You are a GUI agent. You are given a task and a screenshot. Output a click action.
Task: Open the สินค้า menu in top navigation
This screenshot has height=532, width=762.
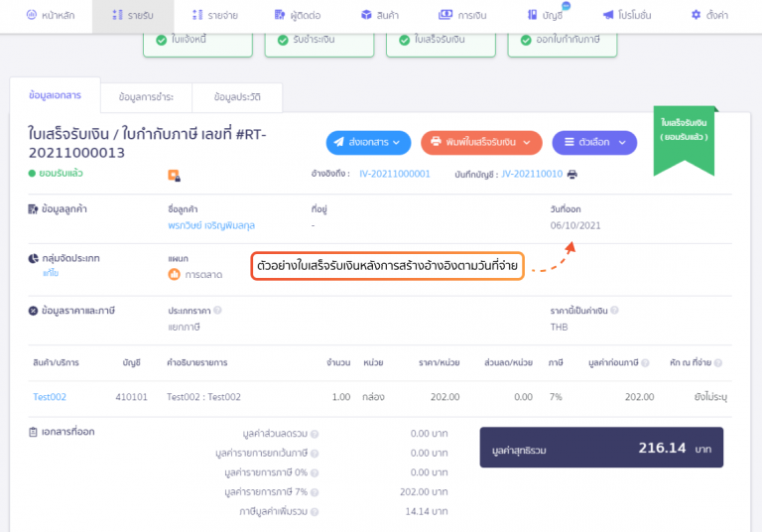click(375, 15)
